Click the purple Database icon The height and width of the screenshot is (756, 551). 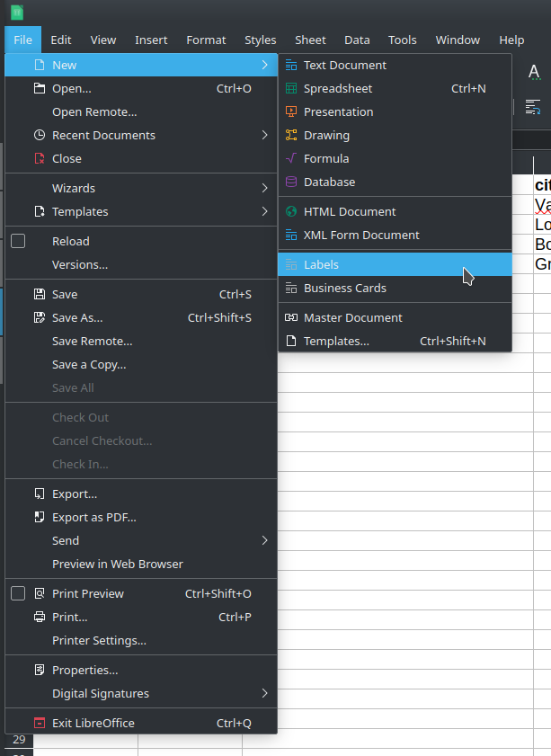point(291,182)
